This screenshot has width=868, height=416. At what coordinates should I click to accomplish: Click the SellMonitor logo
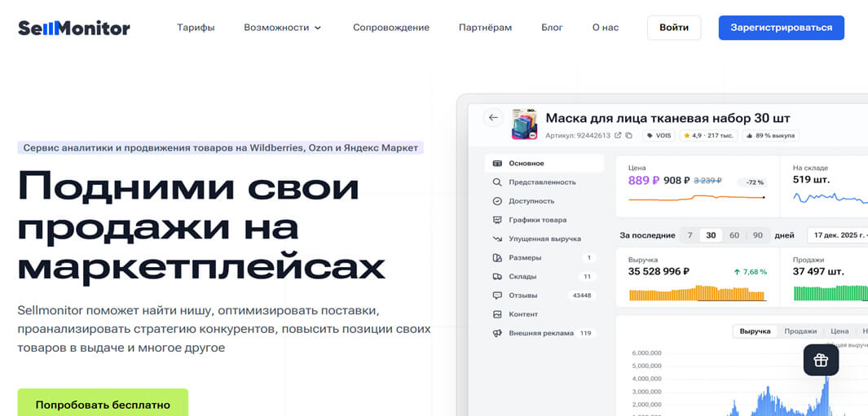point(74,28)
